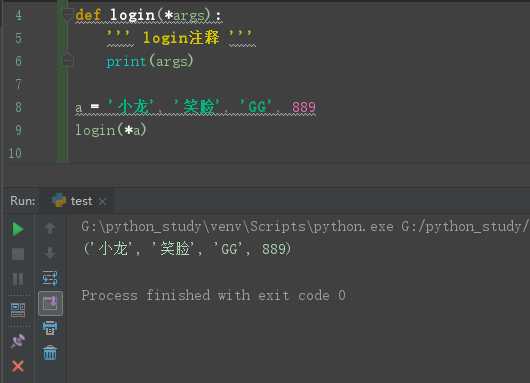Place cursor on login(*a) call
The image size is (530, 383).
point(111,130)
